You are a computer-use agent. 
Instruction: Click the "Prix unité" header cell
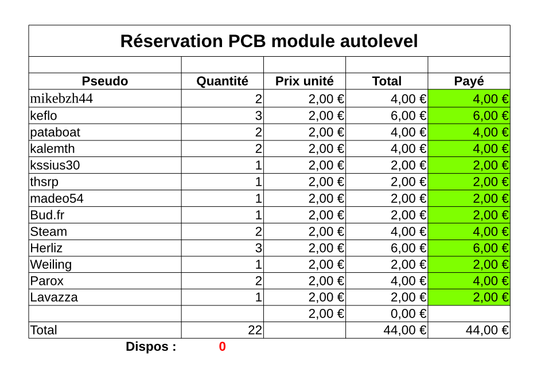click(x=304, y=81)
